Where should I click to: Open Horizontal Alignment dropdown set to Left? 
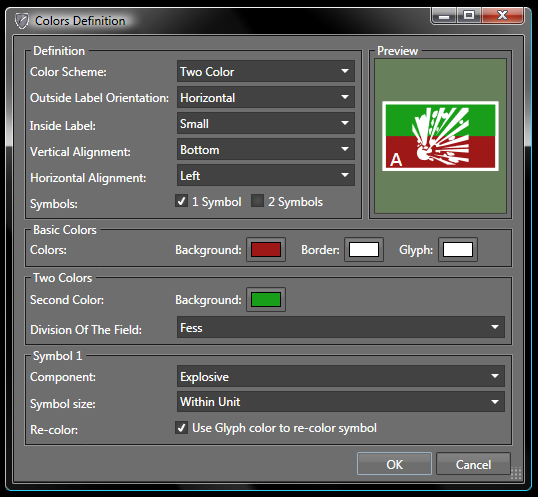pyautogui.click(x=266, y=175)
